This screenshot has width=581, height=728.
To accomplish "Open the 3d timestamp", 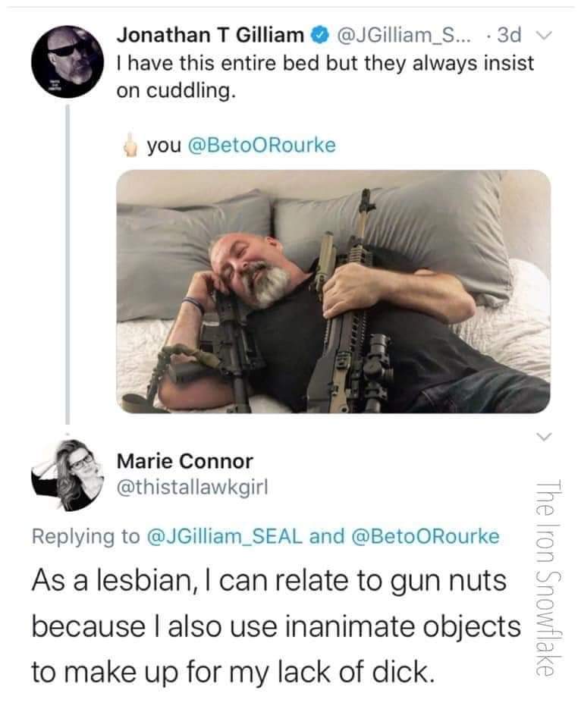I will pyautogui.click(x=509, y=36).
